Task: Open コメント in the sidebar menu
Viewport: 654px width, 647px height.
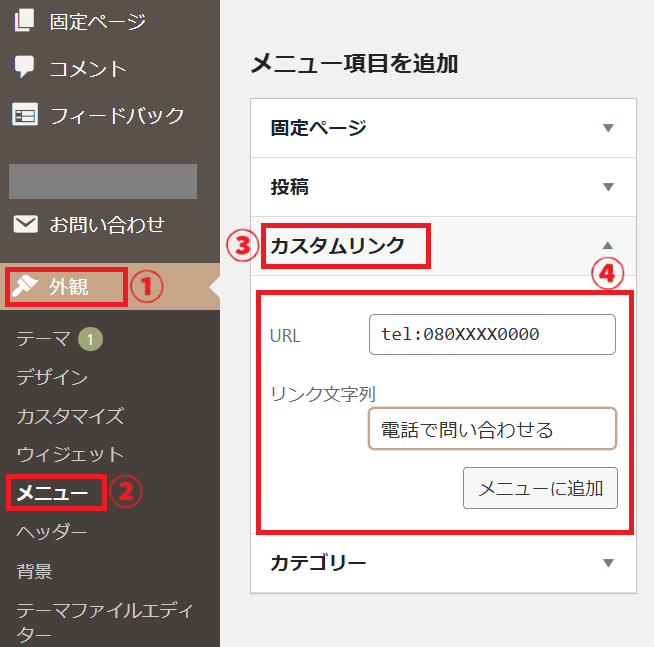Action: pos(88,68)
